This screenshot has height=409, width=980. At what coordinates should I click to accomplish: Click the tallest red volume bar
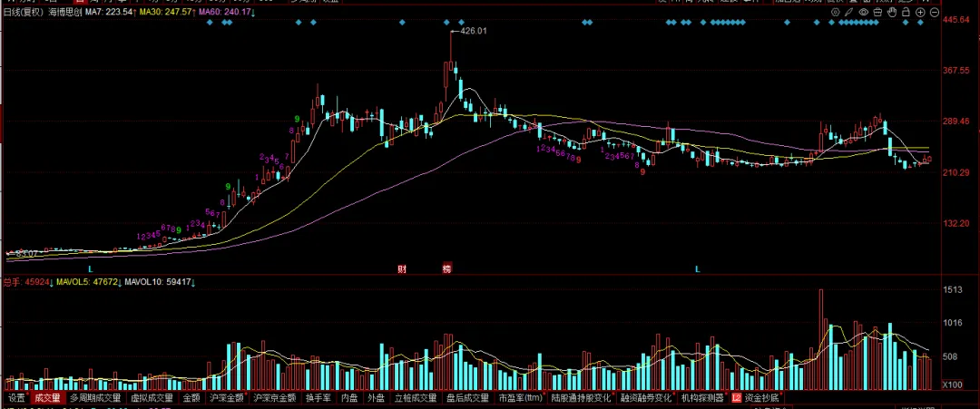coord(821,339)
